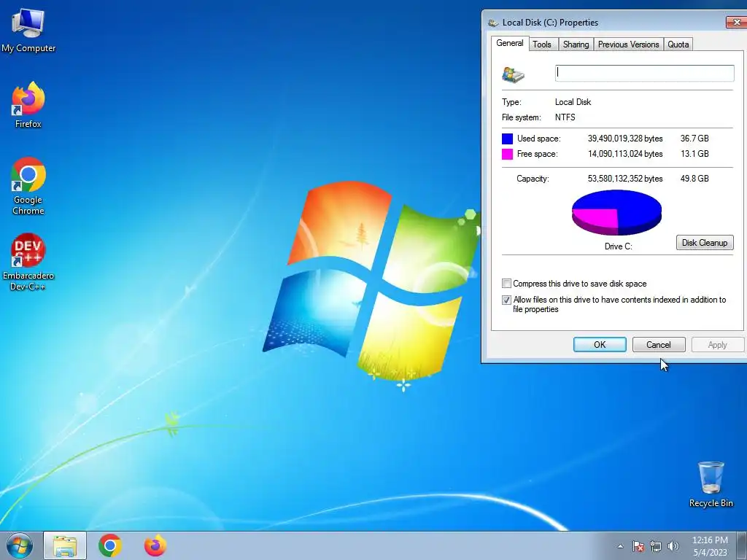Launch Firefox from the taskbar

click(x=155, y=545)
